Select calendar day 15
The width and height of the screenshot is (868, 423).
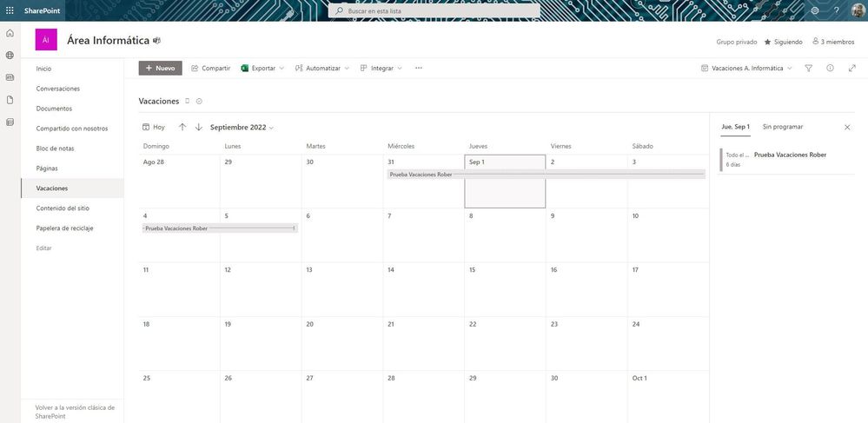[x=505, y=289]
